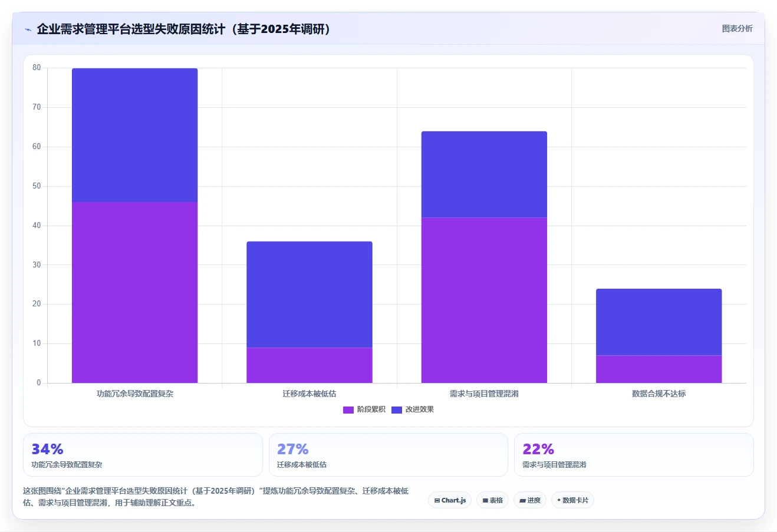Click the description paragraph below the stat cards
777x532 pixels.
click(x=216, y=497)
